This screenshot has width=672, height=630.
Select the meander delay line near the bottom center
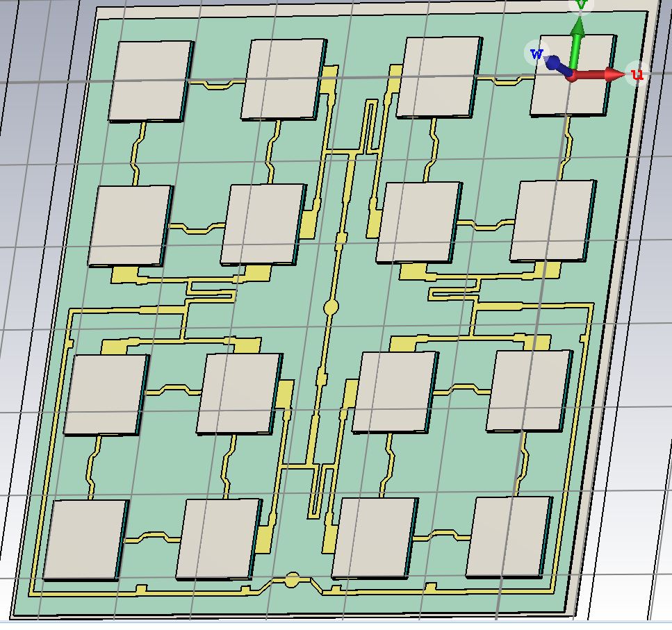click(x=320, y=492)
